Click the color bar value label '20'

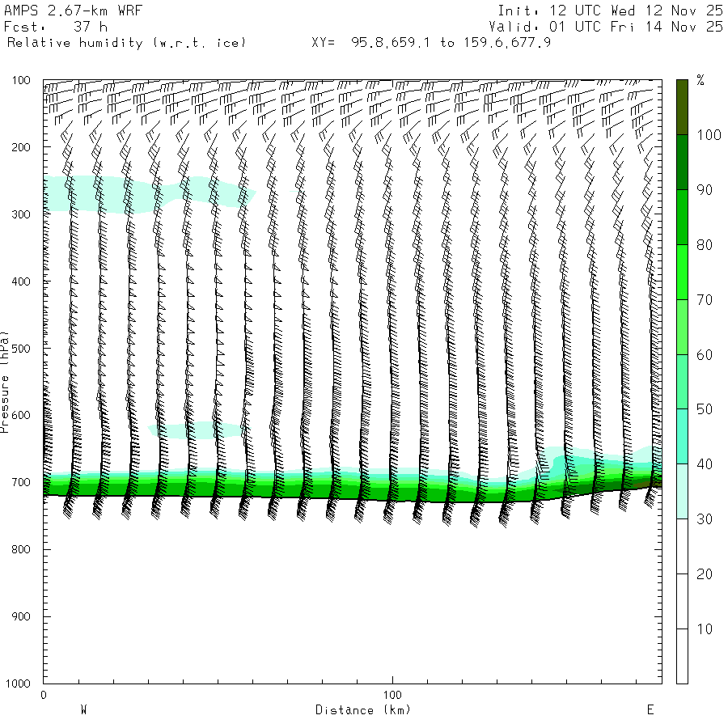705,574
